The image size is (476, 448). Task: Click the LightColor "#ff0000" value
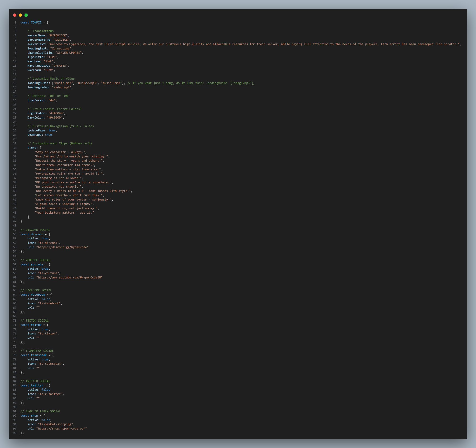56,113
